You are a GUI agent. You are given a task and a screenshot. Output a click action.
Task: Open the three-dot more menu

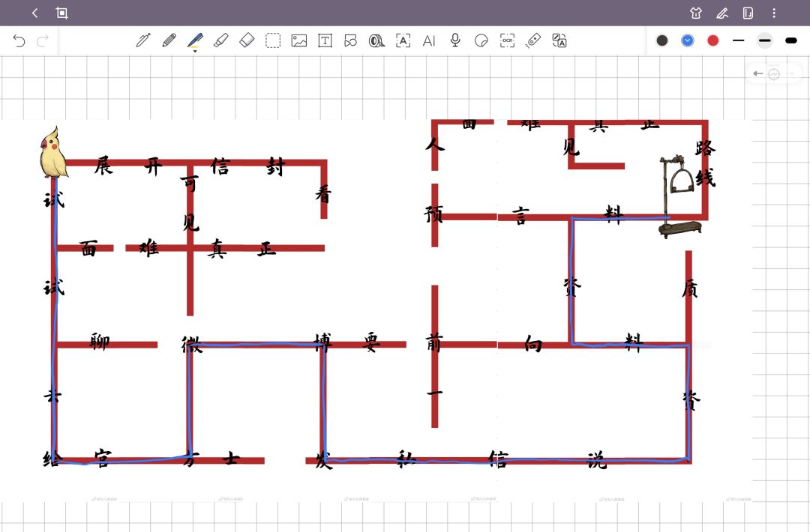774,13
